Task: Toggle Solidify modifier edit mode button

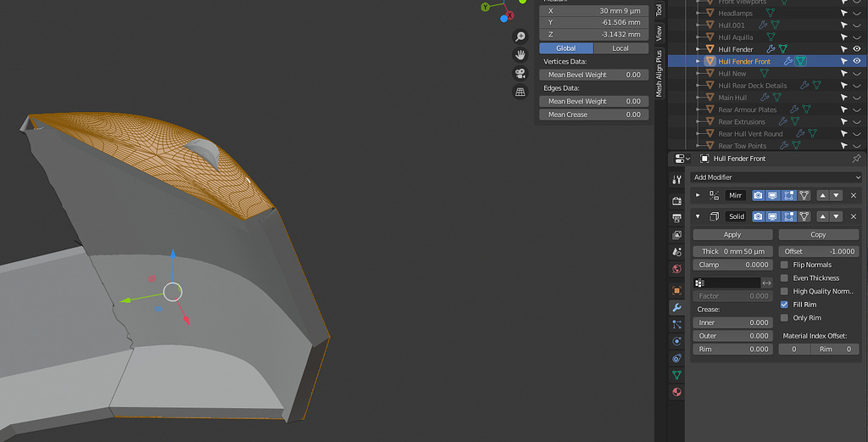Action: coord(789,216)
